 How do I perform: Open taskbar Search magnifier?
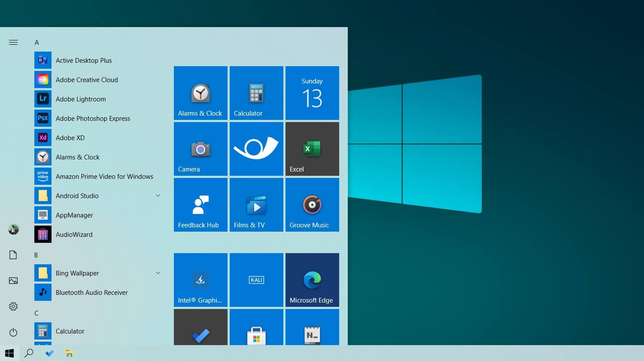coord(29,353)
